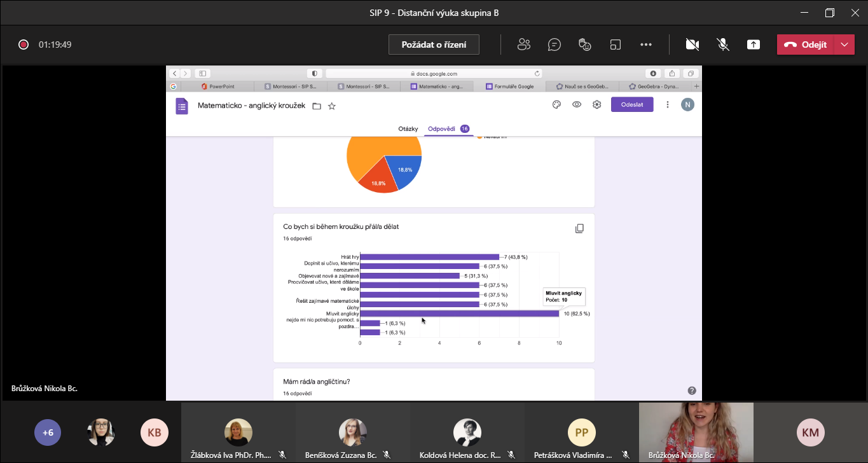Click the Safari forward arrow in shared screen

(185, 73)
